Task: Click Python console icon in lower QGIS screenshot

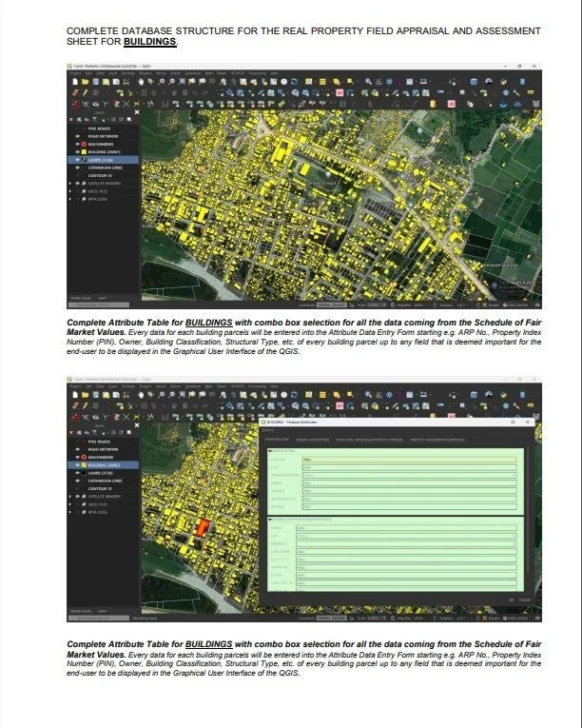Action: click(x=503, y=395)
